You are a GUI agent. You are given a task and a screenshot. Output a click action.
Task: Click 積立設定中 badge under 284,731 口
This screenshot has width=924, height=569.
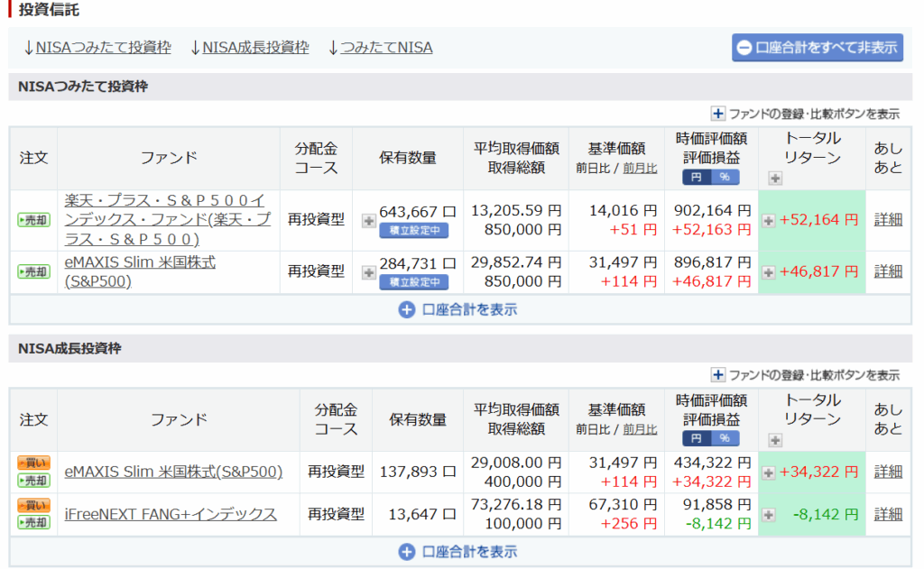413,282
